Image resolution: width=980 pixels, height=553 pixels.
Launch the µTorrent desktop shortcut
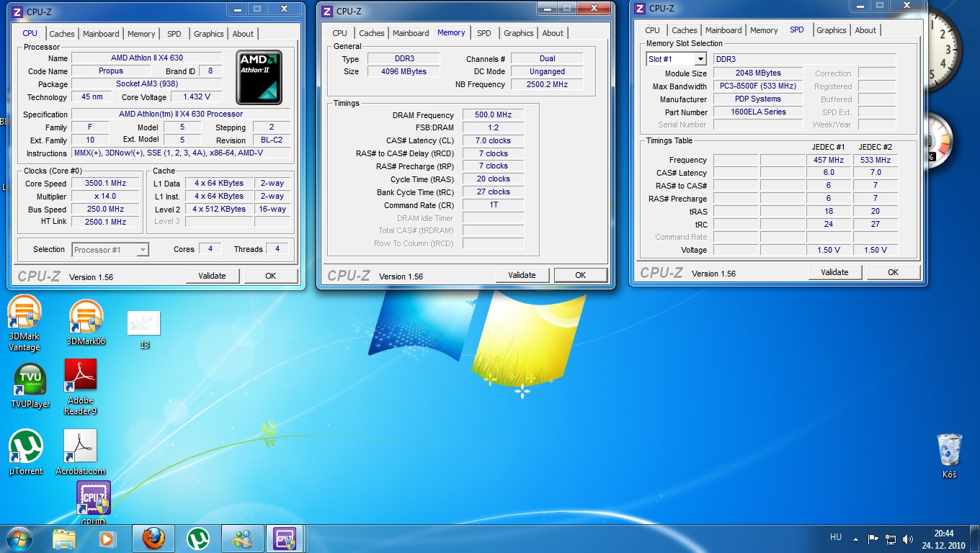pyautogui.click(x=26, y=452)
